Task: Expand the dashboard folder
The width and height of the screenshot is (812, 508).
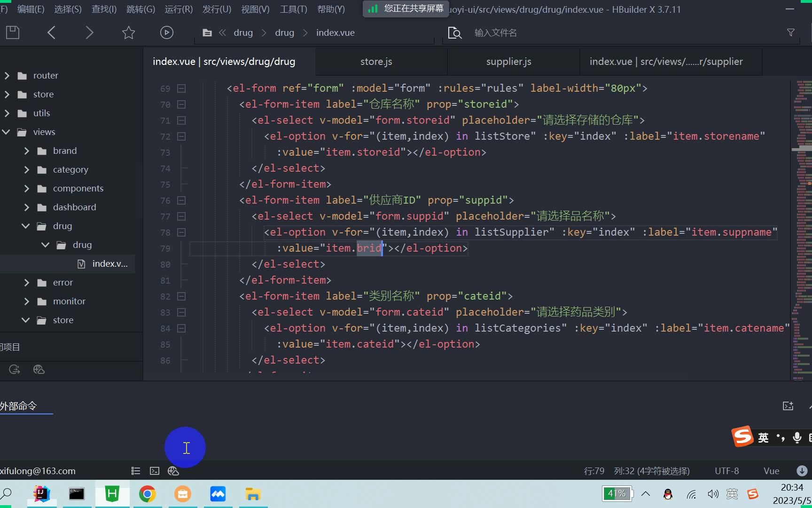Action: (27, 207)
